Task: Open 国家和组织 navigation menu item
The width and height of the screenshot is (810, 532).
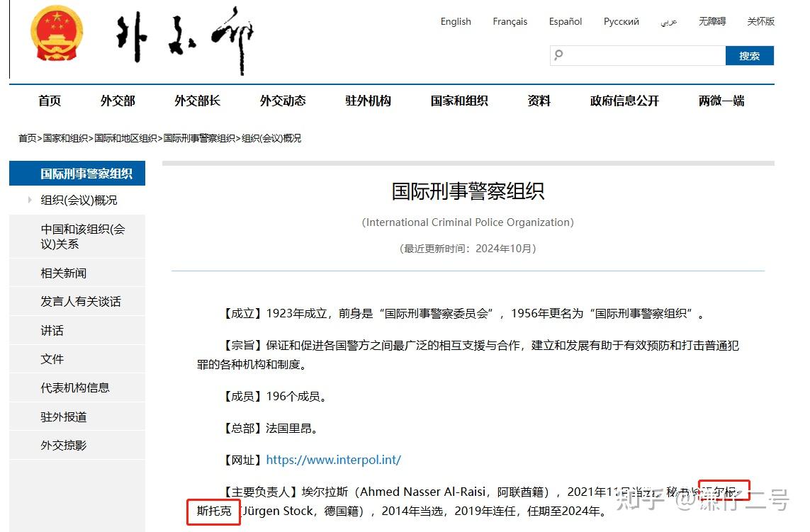Action: (459, 101)
